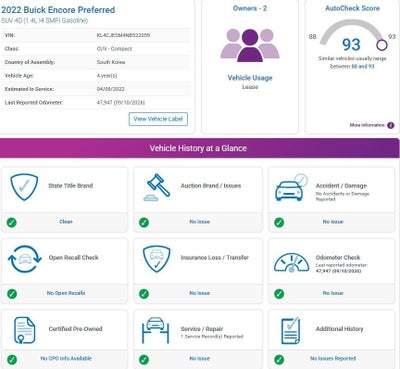Image resolution: width=400 pixels, height=369 pixels.
Task: Click the State Title Brand label
Action: point(71,186)
